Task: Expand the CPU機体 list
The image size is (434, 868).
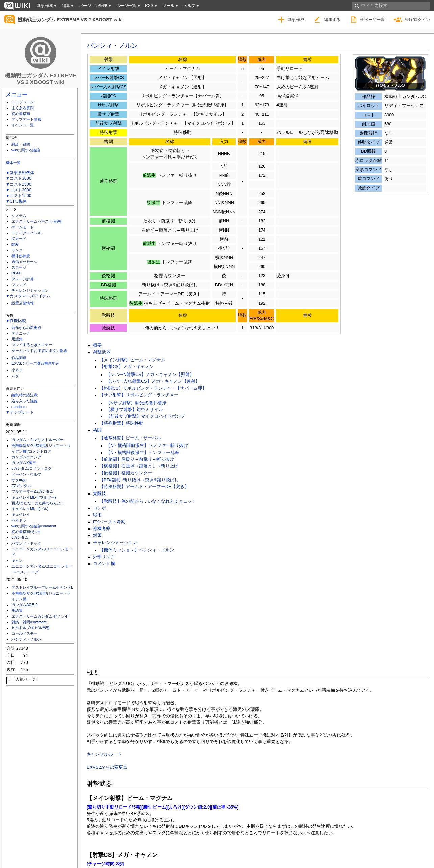Action: [x=16, y=201]
